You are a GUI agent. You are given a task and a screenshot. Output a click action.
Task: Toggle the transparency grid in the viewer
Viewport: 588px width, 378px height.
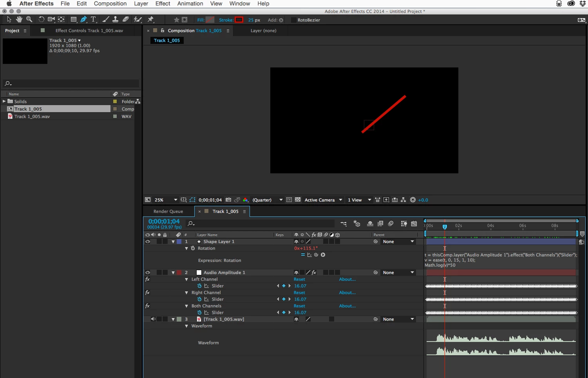tap(298, 200)
